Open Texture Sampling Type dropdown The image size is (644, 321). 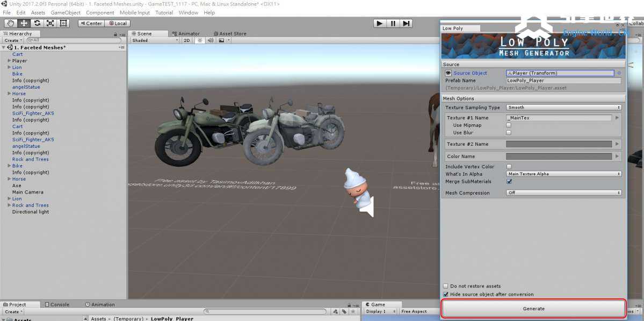564,108
